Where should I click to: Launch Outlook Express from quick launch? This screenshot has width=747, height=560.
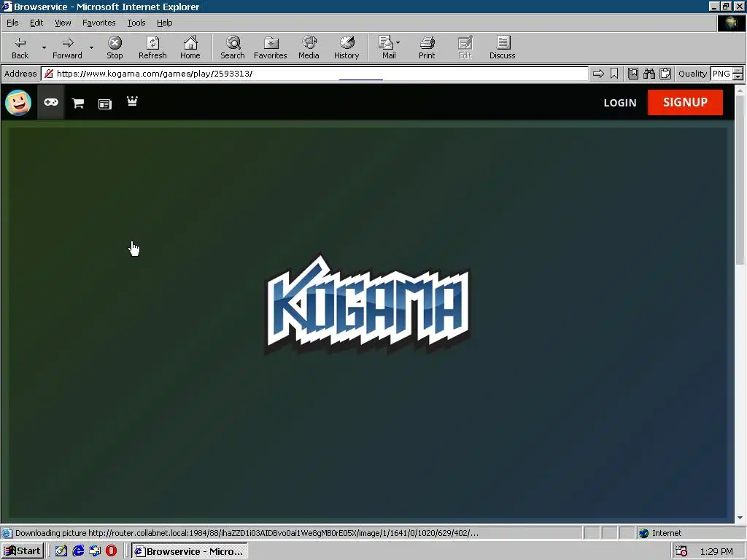[95, 551]
